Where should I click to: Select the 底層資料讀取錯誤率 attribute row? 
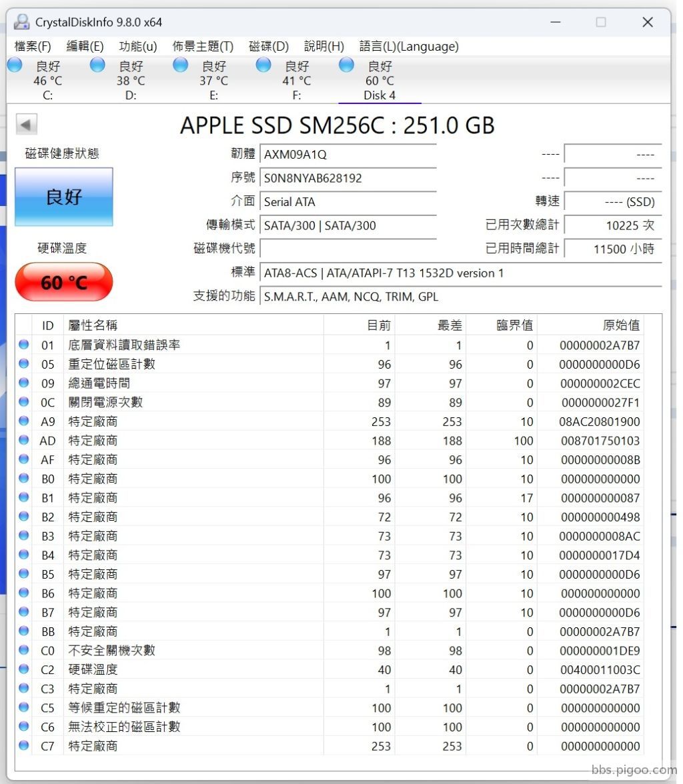[329, 345]
